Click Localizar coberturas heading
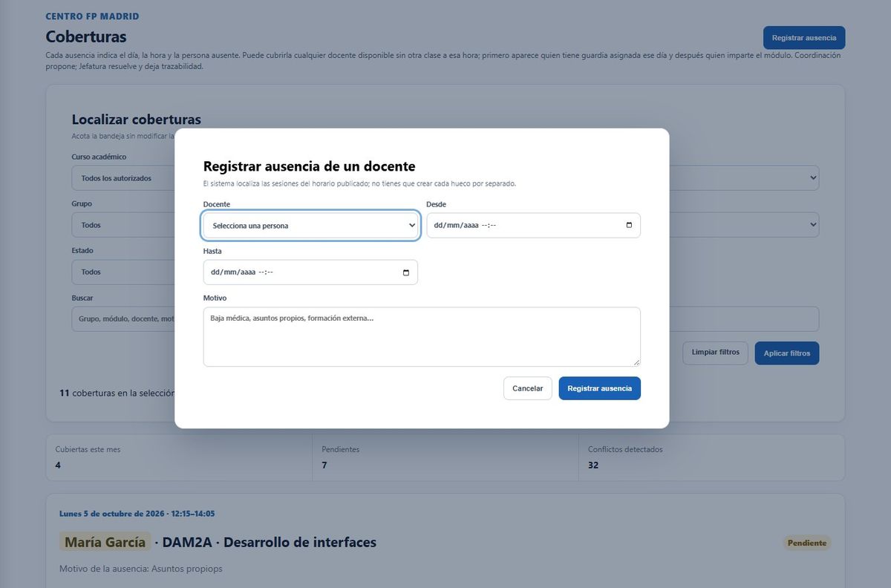This screenshot has height=588, width=891. [137, 120]
